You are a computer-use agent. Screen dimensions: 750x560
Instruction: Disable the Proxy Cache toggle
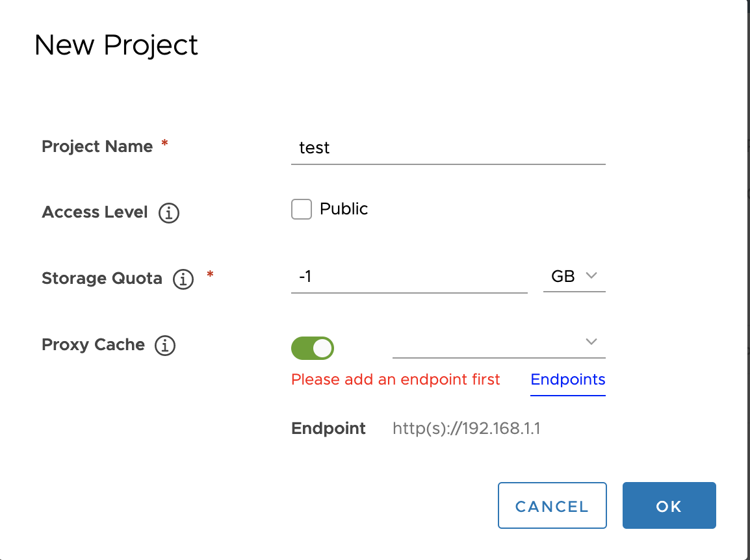(x=313, y=348)
